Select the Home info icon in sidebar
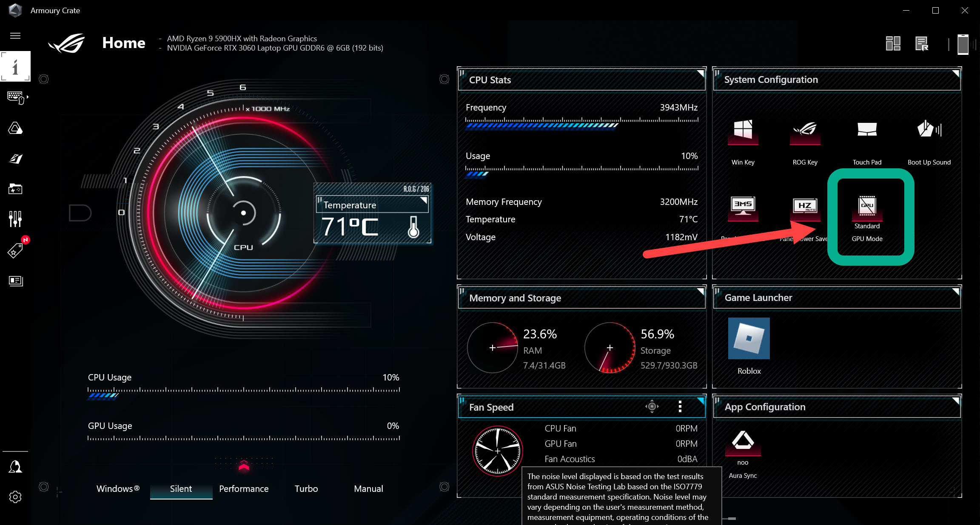 (x=15, y=66)
